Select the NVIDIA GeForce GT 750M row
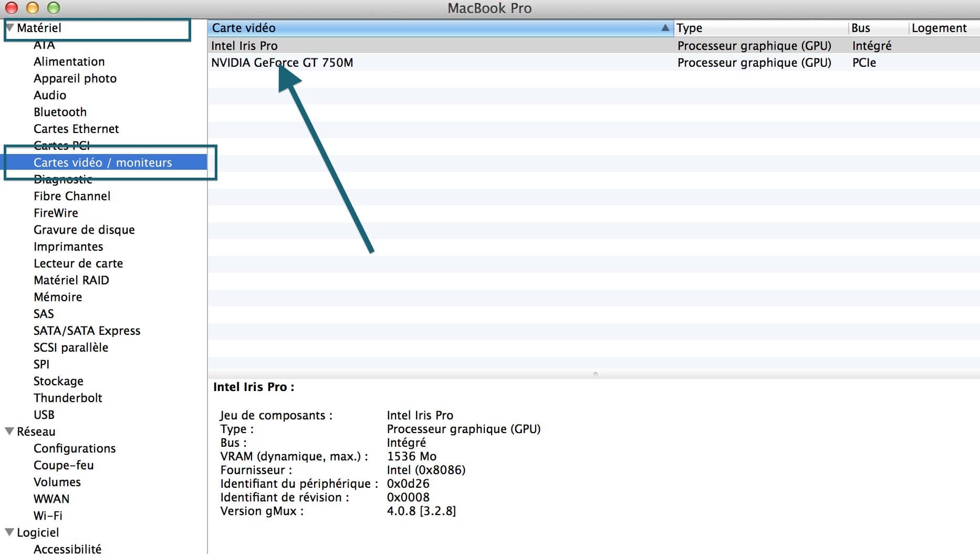The width and height of the screenshot is (980, 554). 593,63
